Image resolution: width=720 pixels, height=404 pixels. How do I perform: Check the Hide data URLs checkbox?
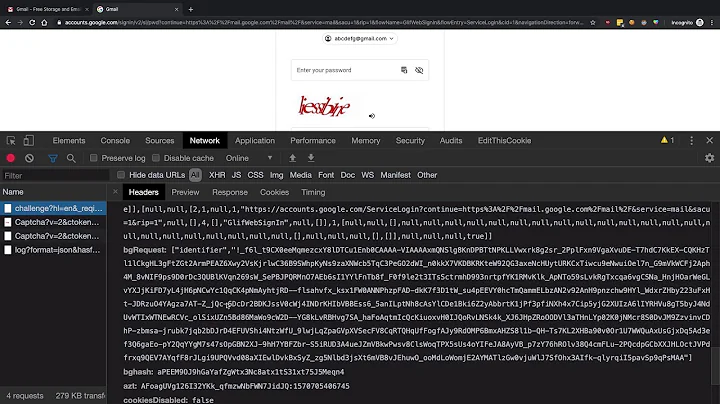click(x=121, y=175)
